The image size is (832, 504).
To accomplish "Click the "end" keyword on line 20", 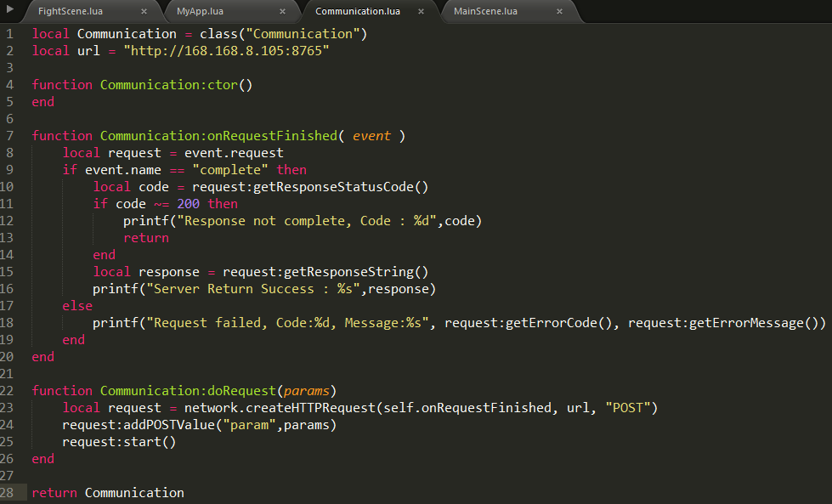I will click(x=43, y=357).
